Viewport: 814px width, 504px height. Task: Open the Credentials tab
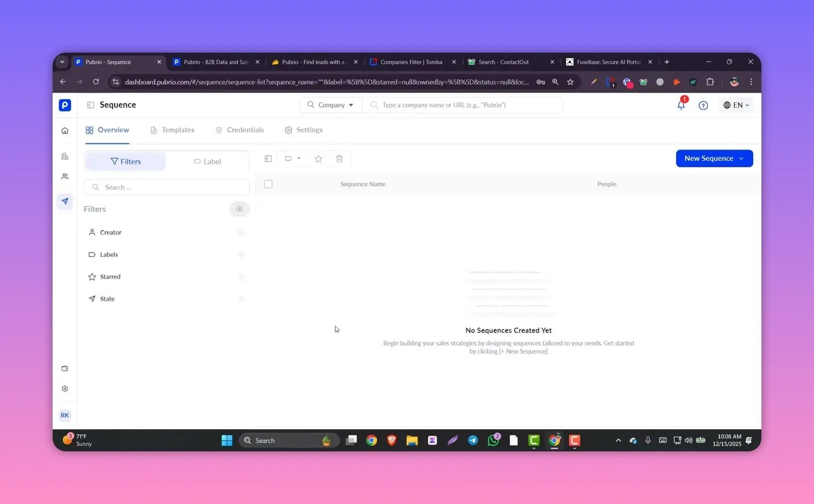tap(240, 130)
